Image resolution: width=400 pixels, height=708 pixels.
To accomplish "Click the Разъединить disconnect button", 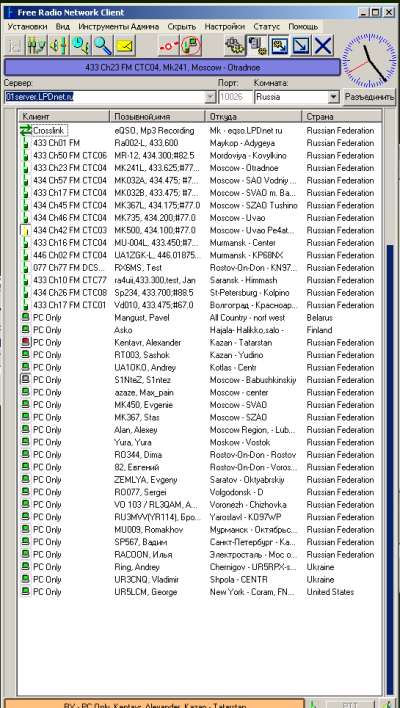I will pyautogui.click(x=369, y=97).
